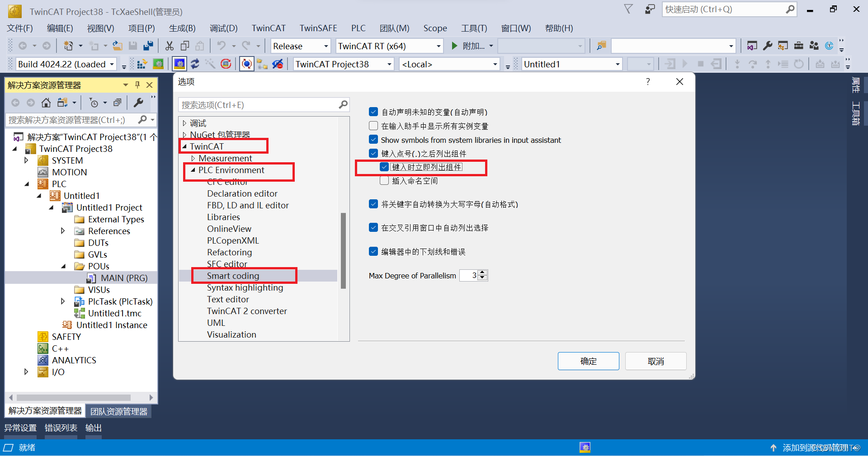Toggle Show symbols from system libraries checkbox
Image resolution: width=868 pixels, height=456 pixels.
(373, 140)
